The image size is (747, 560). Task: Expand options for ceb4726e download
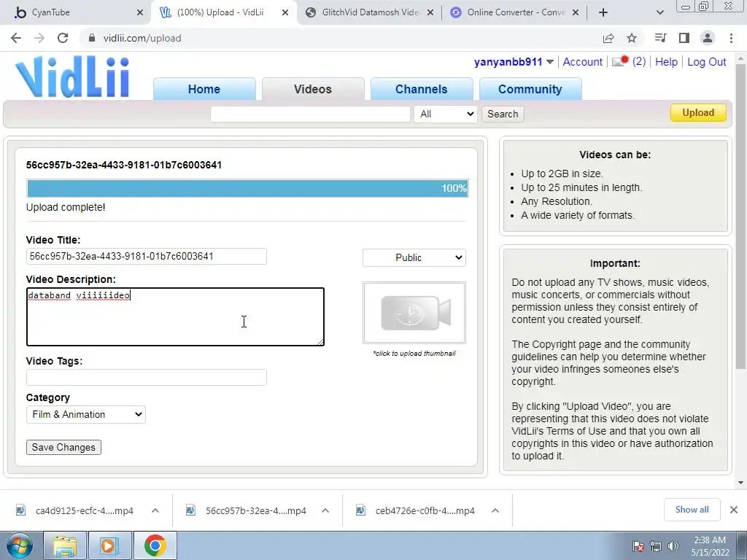(495, 510)
